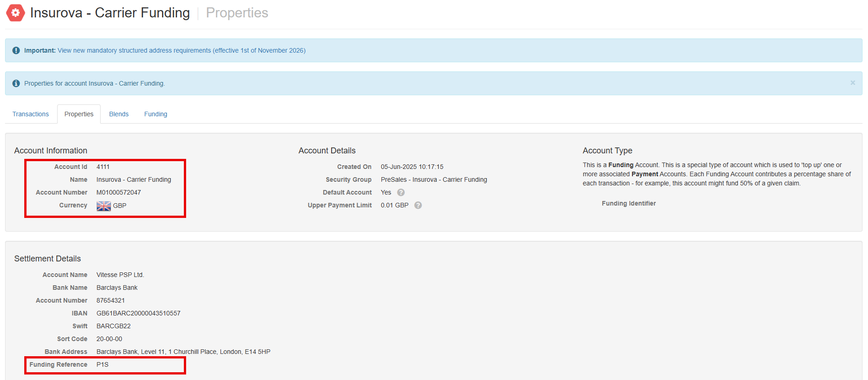Viewport: 868px width, 380px height.
Task: Click the UK flag beside GBP
Action: coord(104,206)
